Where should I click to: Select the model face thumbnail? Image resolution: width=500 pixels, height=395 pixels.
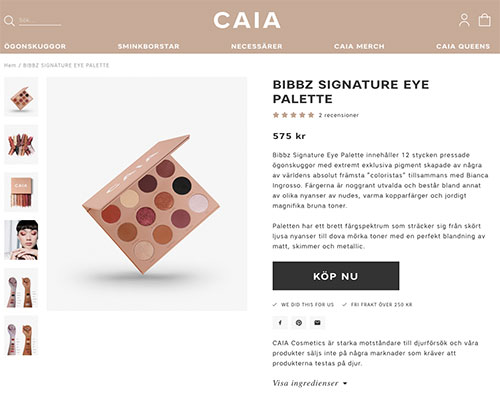click(x=21, y=240)
